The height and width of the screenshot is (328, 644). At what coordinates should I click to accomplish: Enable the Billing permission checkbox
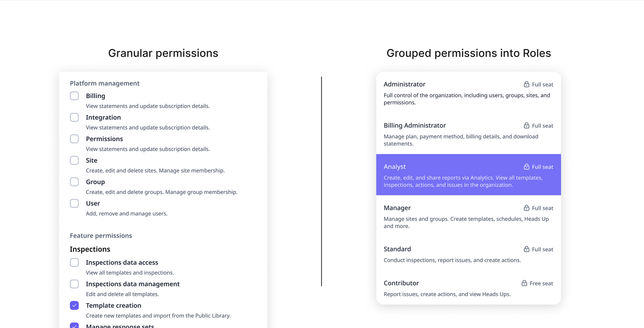pos(74,96)
